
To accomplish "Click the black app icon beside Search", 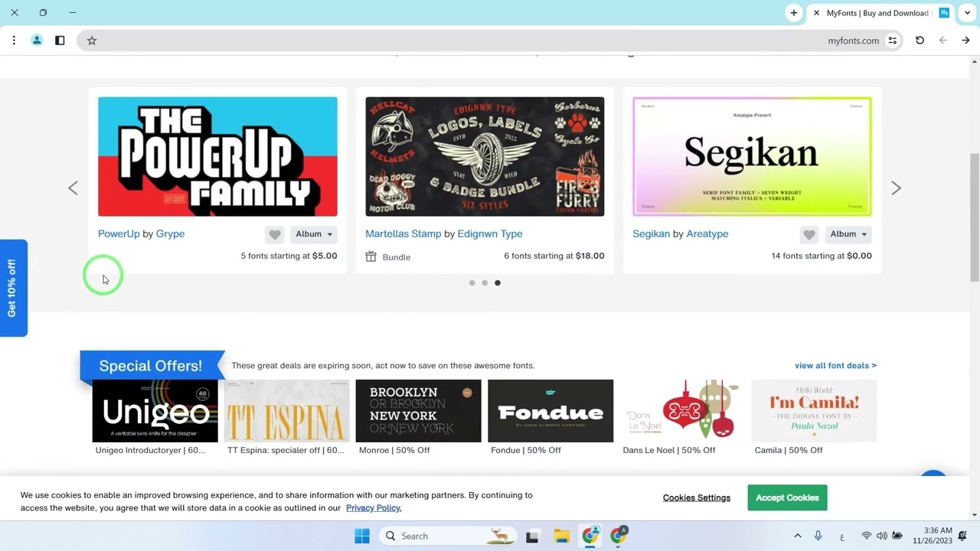I will [532, 536].
